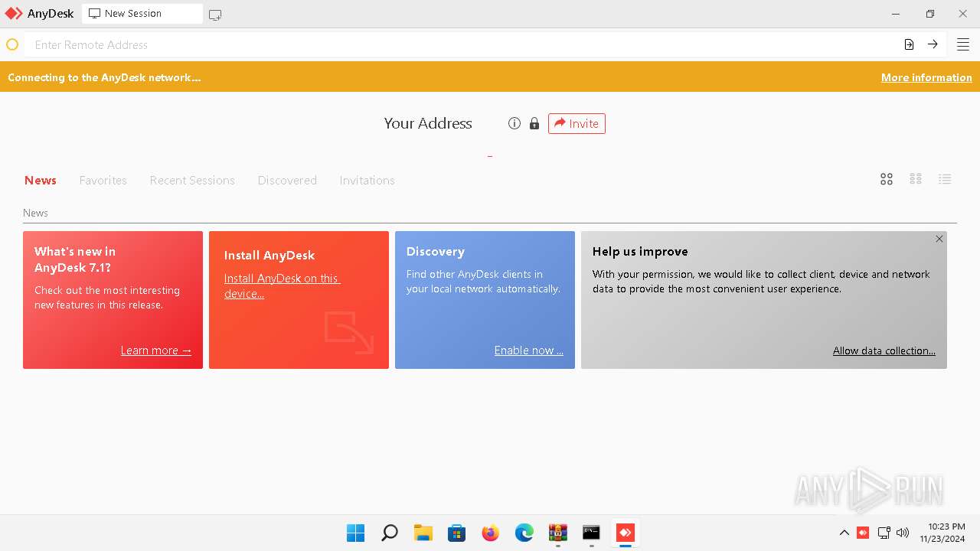Screen dimensions: 980x551
Task: Open command prompt window from taskbar
Action: click(592, 533)
